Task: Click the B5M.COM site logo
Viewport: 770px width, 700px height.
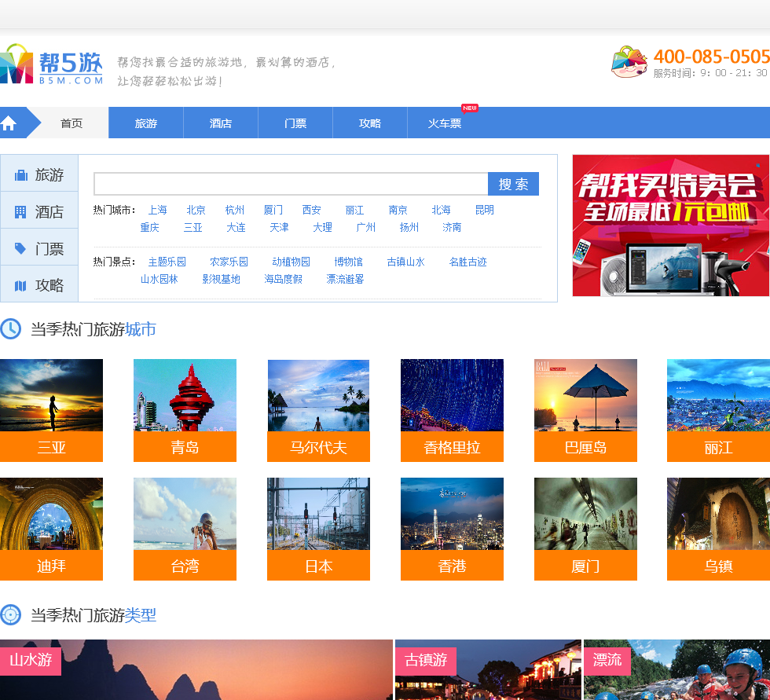Action: click(x=51, y=64)
